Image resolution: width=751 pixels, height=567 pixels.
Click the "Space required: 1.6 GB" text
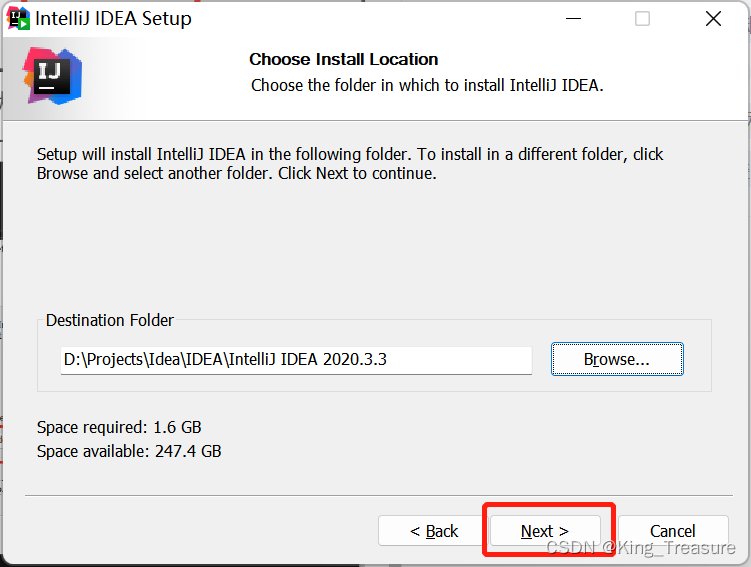tap(119, 427)
